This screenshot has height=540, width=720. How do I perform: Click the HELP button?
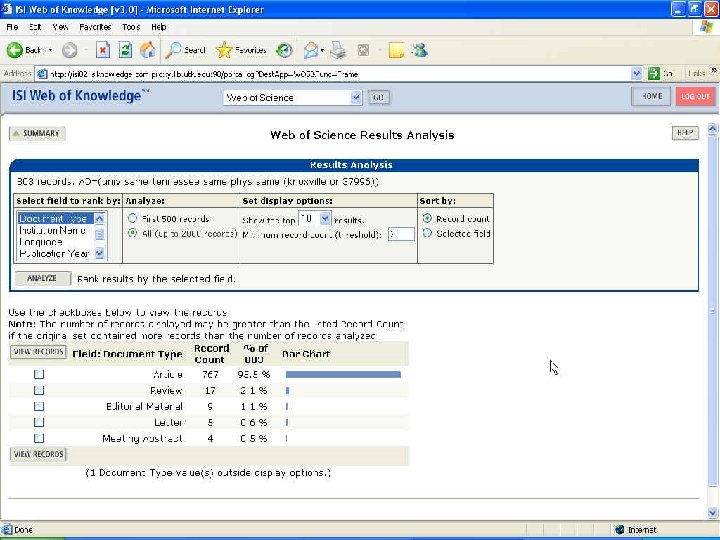click(685, 133)
